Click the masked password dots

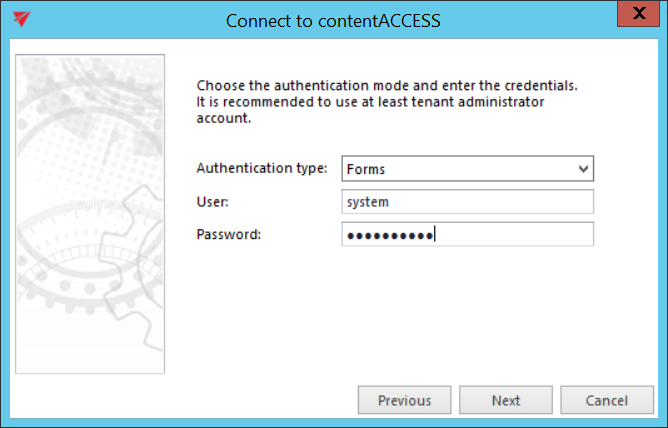[388, 235]
